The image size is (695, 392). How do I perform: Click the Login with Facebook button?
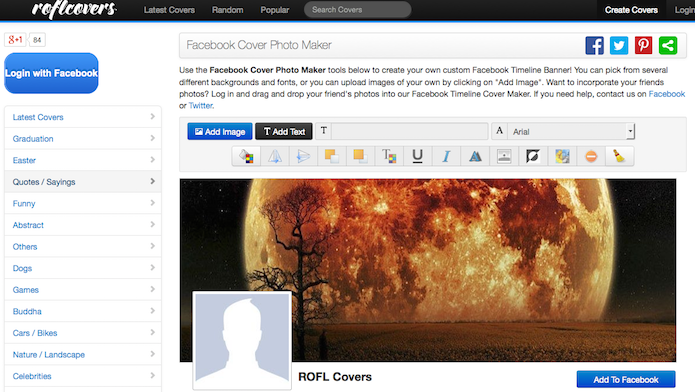click(51, 73)
